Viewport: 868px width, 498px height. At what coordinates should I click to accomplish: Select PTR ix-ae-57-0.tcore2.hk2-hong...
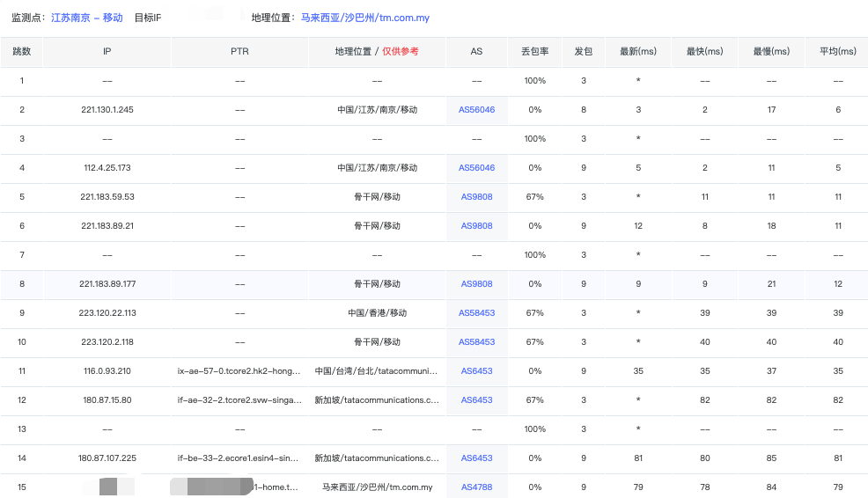tap(239, 370)
